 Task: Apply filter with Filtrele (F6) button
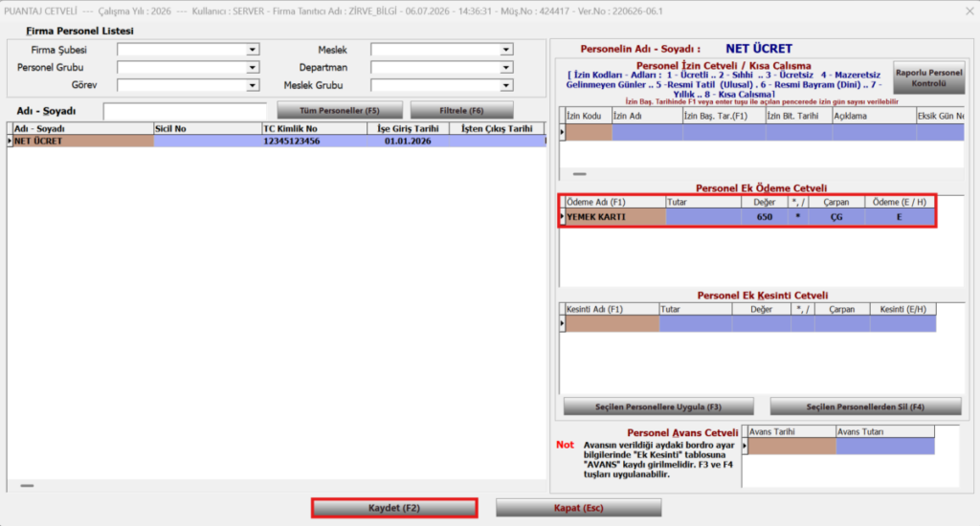tap(462, 111)
